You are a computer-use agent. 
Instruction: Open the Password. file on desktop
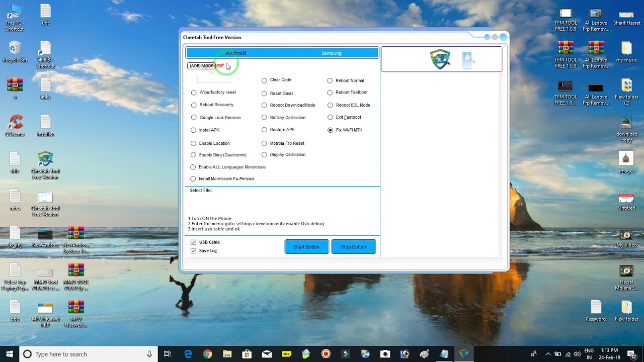[596, 311]
